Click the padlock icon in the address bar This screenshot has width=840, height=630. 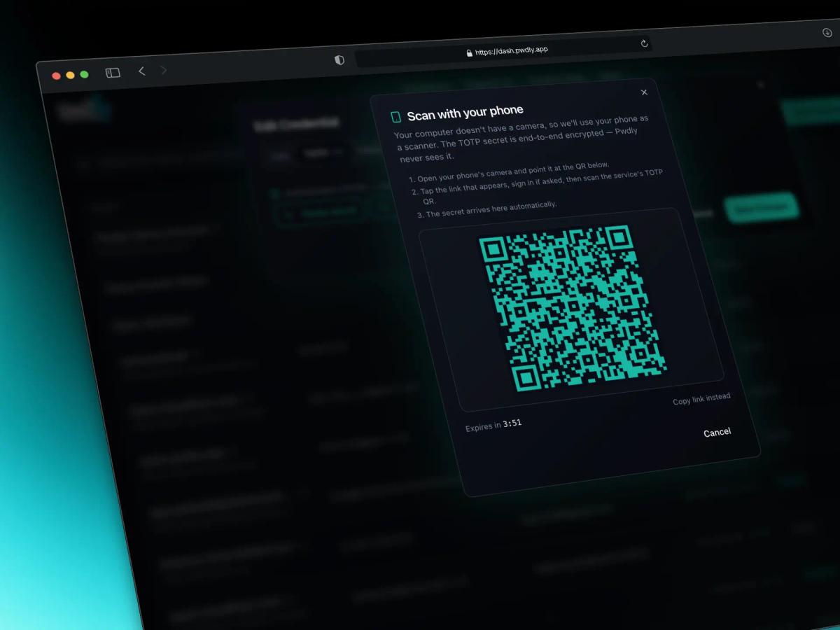coord(469,53)
